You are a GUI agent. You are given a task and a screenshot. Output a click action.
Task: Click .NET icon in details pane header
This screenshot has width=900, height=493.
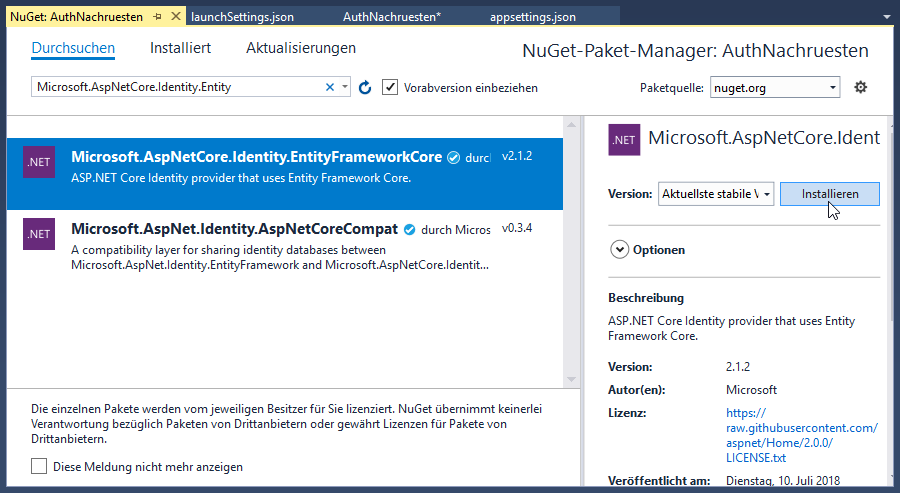[624, 139]
